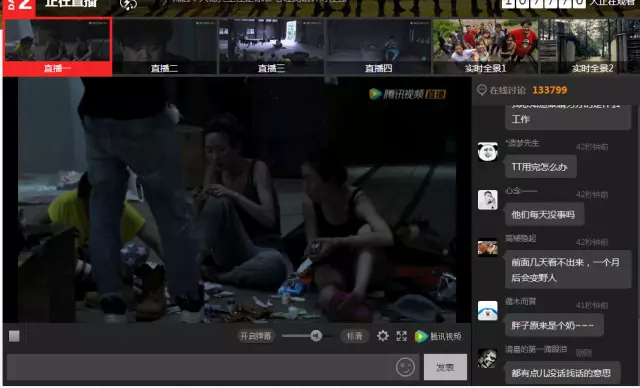Open the 标清 quality selector
This screenshot has height=388, width=640.
coord(354,336)
